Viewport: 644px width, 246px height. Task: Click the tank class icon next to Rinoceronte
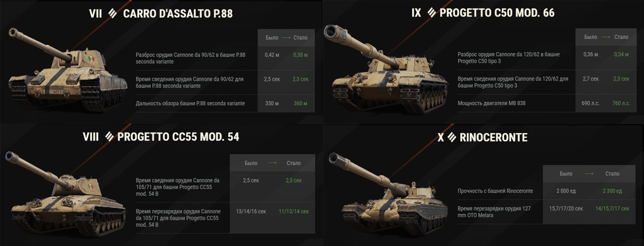pyautogui.click(x=452, y=138)
